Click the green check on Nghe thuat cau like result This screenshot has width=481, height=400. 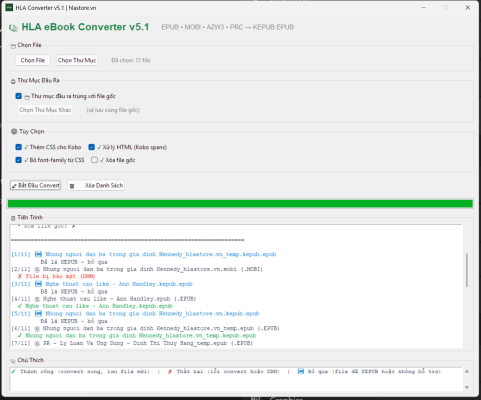tap(20, 306)
